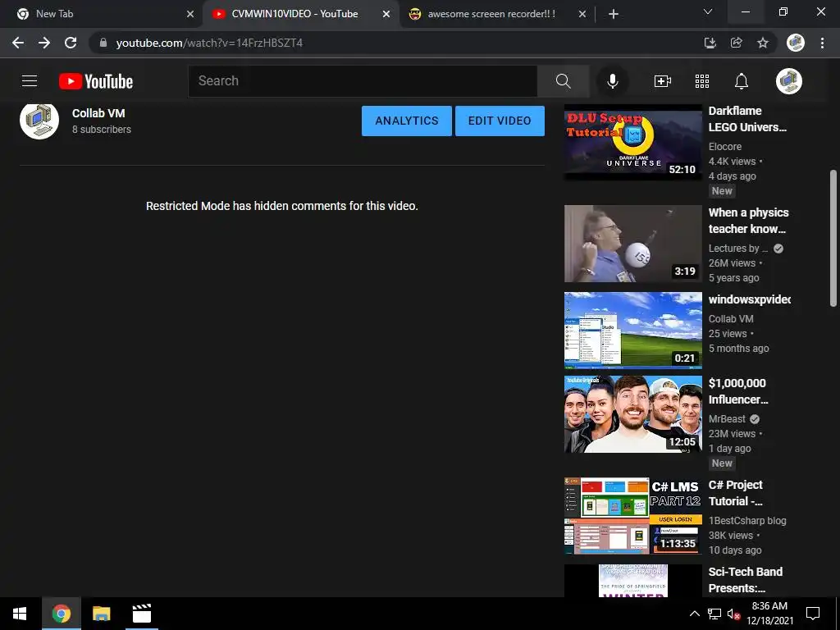This screenshot has width=840, height=630.
Task: Open the YouTube guide hamburger menu
Action: click(30, 81)
